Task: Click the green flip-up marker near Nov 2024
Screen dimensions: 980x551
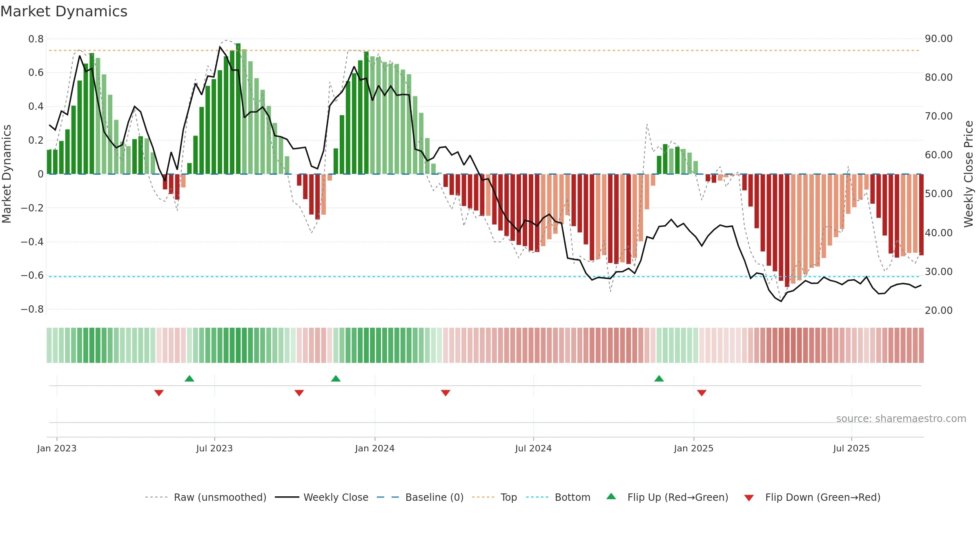Action: 659,378
